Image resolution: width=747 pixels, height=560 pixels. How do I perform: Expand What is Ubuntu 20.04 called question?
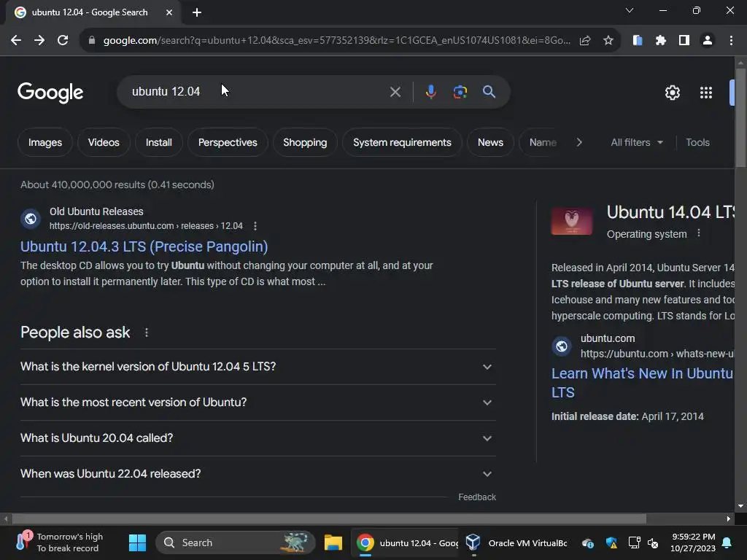point(258,438)
